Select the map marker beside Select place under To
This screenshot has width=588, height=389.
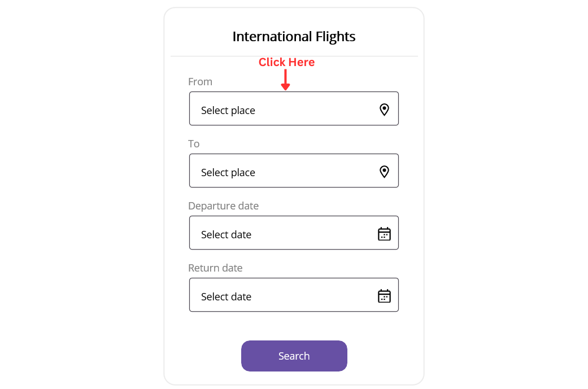pyautogui.click(x=384, y=171)
